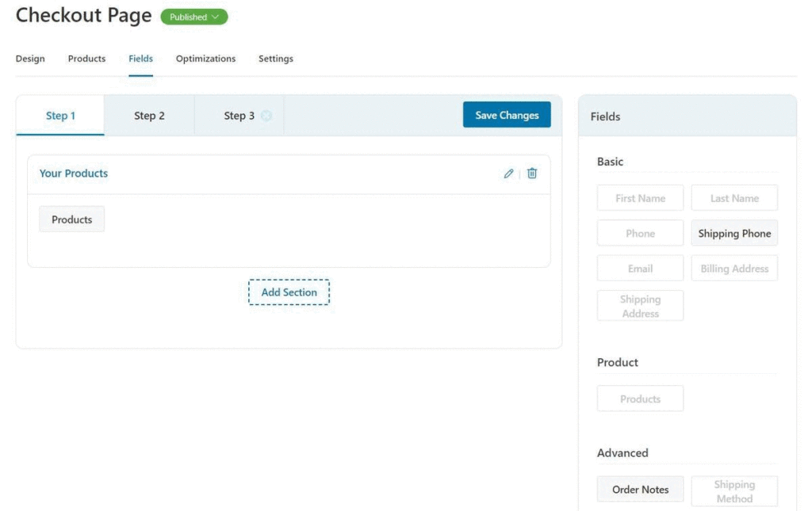The image size is (812, 511).
Task: Click the Add Section button
Action: pyautogui.click(x=289, y=292)
